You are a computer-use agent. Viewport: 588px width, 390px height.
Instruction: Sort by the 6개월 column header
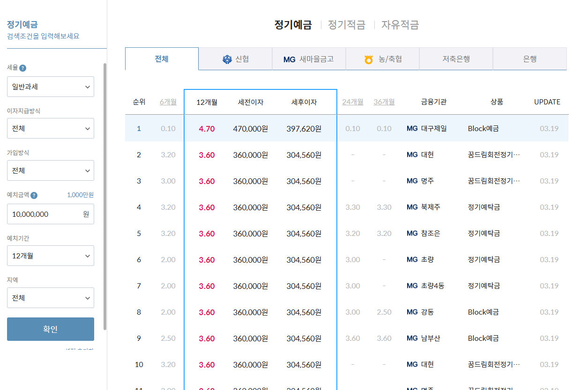[168, 102]
